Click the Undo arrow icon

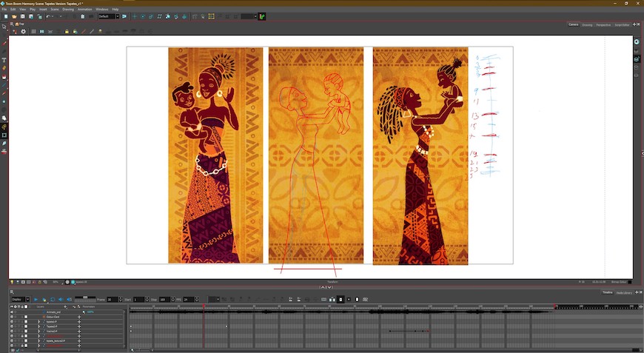[48, 16]
